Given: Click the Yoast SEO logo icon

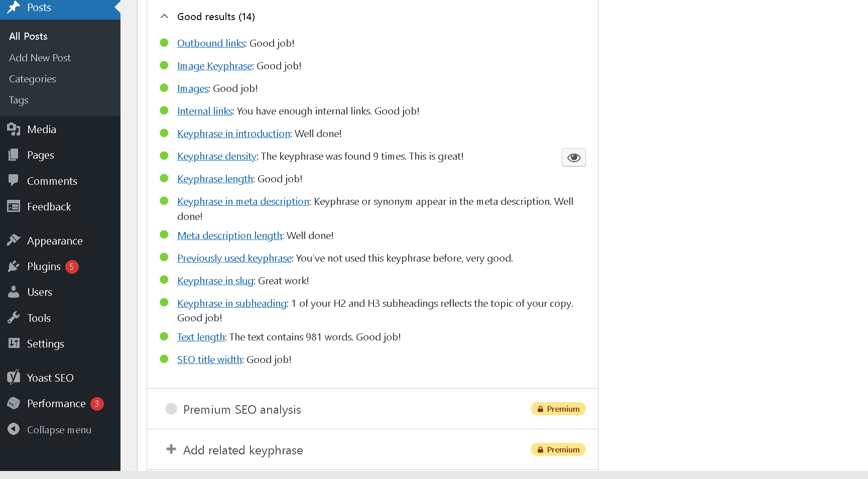Looking at the screenshot, I should pyautogui.click(x=14, y=378).
